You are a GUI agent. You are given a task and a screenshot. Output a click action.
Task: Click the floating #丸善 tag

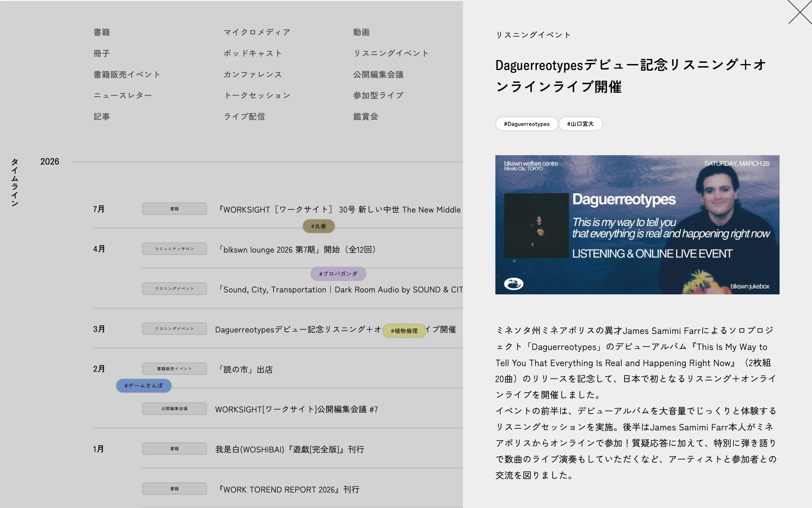(x=319, y=226)
